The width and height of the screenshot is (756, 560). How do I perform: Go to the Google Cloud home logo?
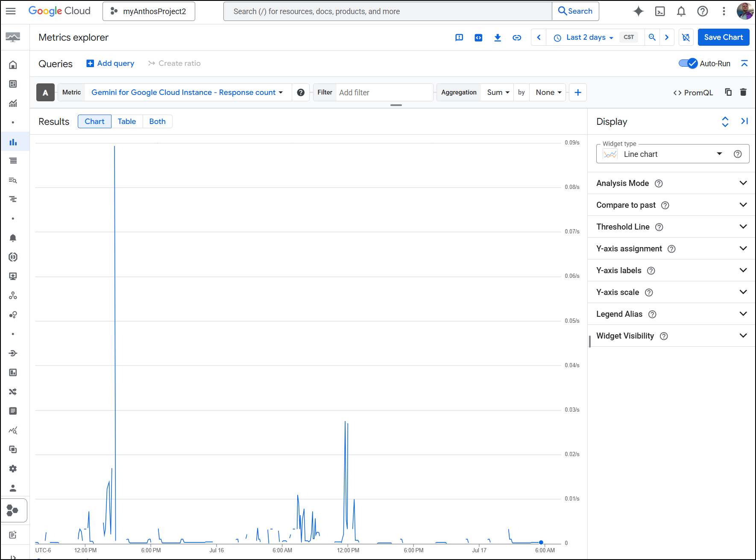click(59, 11)
